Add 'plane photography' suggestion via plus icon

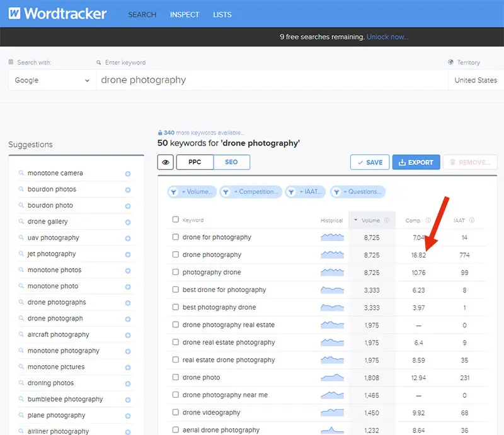tap(128, 416)
